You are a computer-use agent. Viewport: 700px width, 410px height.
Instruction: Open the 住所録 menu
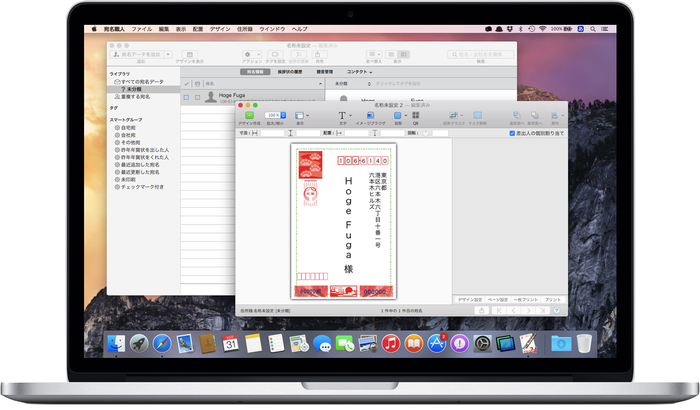[245, 29]
